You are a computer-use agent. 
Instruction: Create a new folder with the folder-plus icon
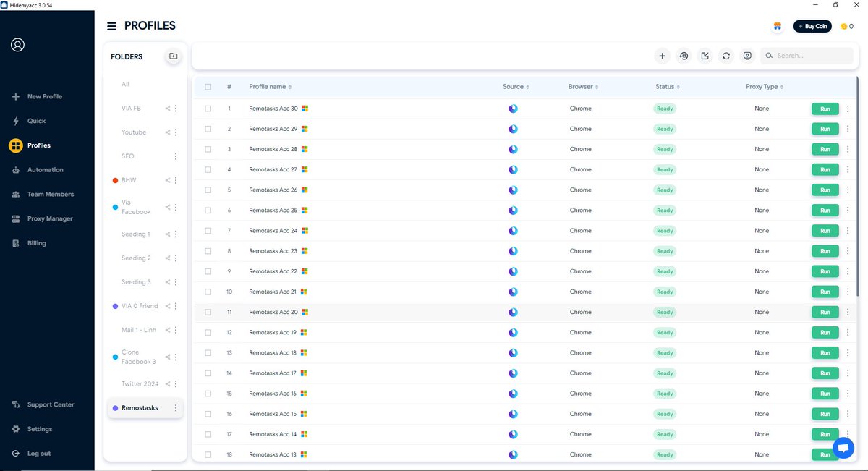tap(173, 56)
